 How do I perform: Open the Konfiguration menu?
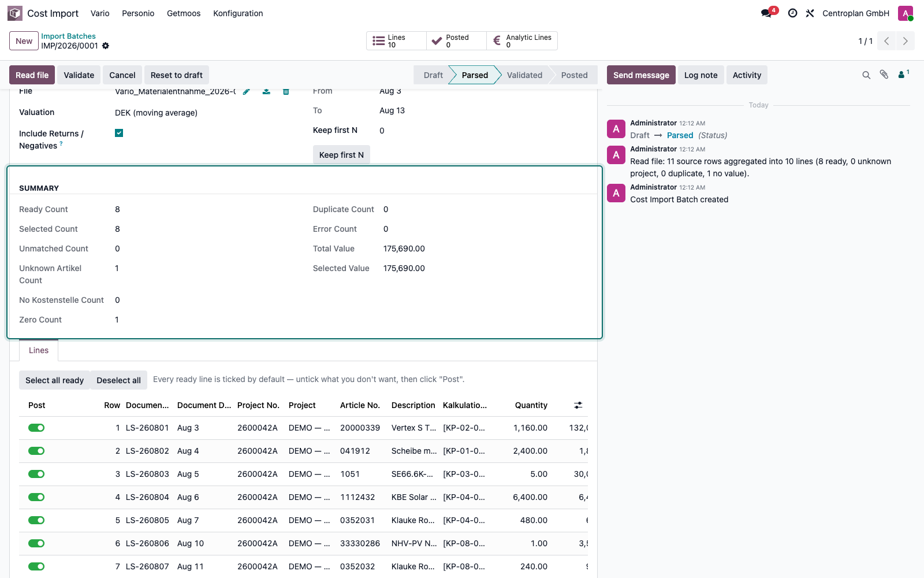(238, 13)
